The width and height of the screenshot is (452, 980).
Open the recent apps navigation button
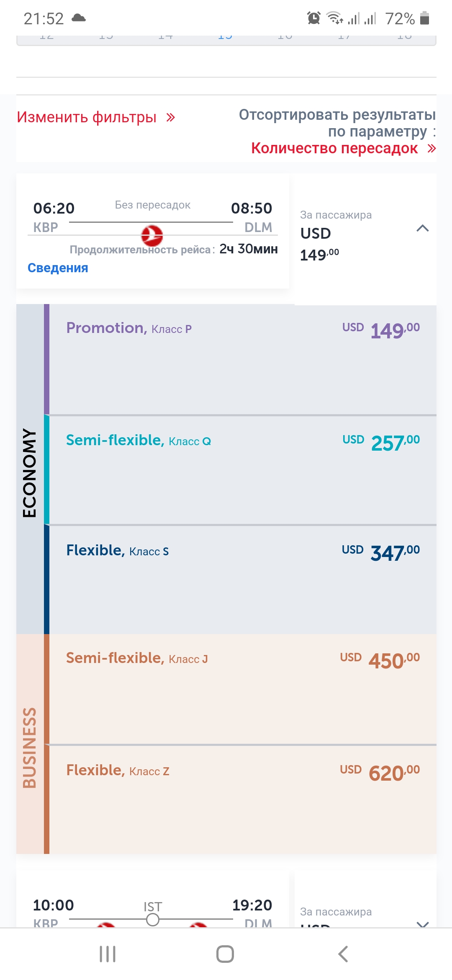[x=108, y=954]
